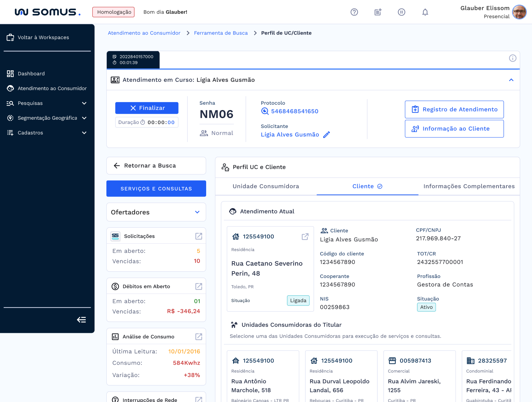Open Análise de Consumo external link icon

199,336
